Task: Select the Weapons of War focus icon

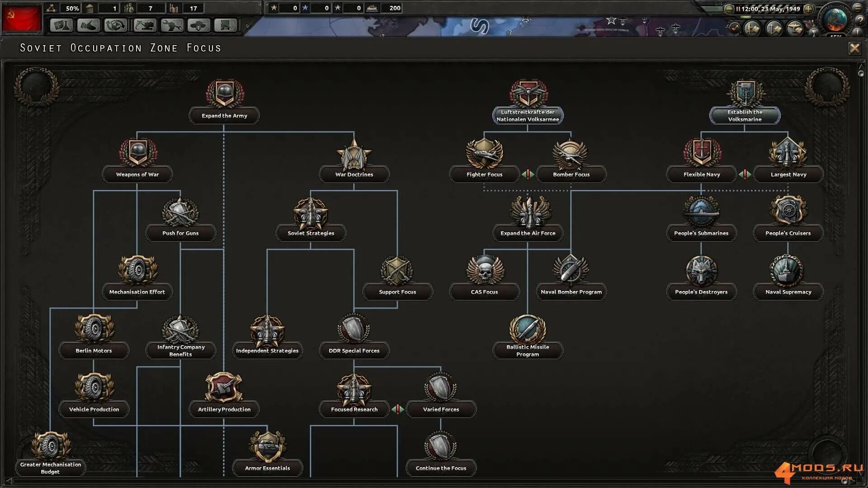Action: [137, 152]
